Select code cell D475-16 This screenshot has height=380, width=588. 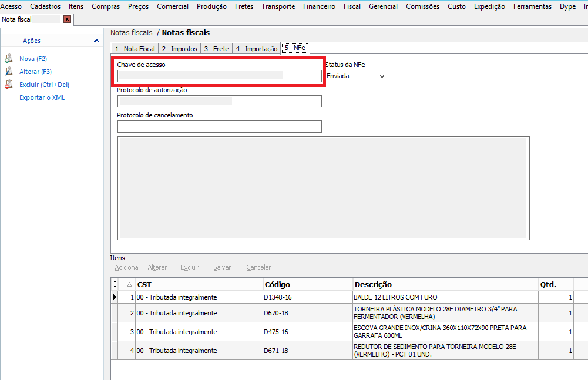308,332
